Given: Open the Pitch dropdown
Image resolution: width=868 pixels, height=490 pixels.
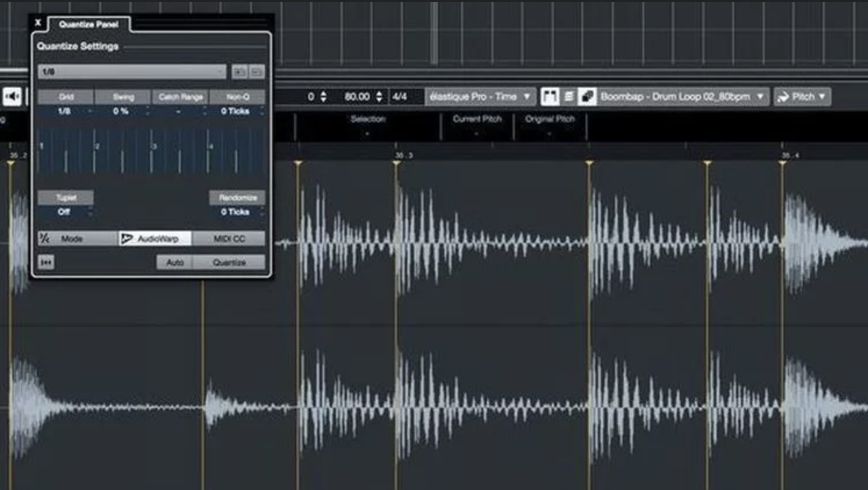Looking at the screenshot, I should [802, 96].
